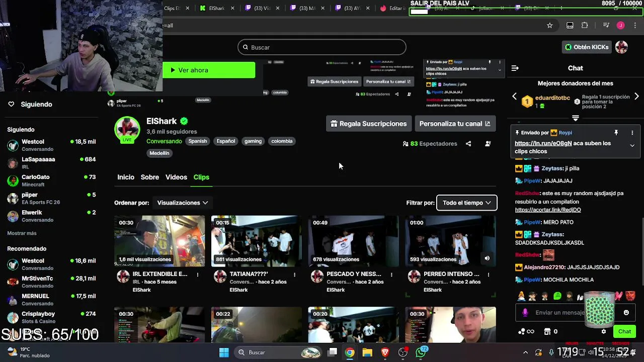Switch to the Inicio tab
The image size is (644, 362).
point(126,177)
